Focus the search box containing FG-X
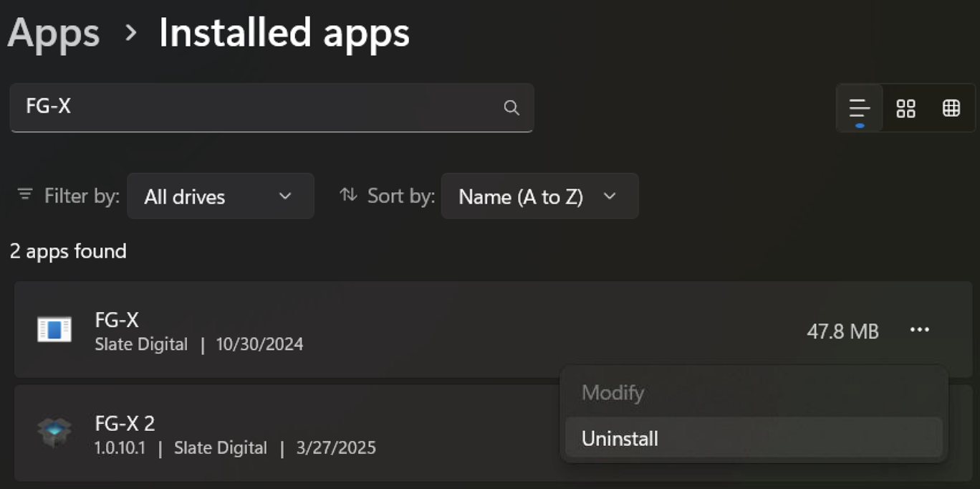The height and width of the screenshot is (489, 980). [x=272, y=108]
